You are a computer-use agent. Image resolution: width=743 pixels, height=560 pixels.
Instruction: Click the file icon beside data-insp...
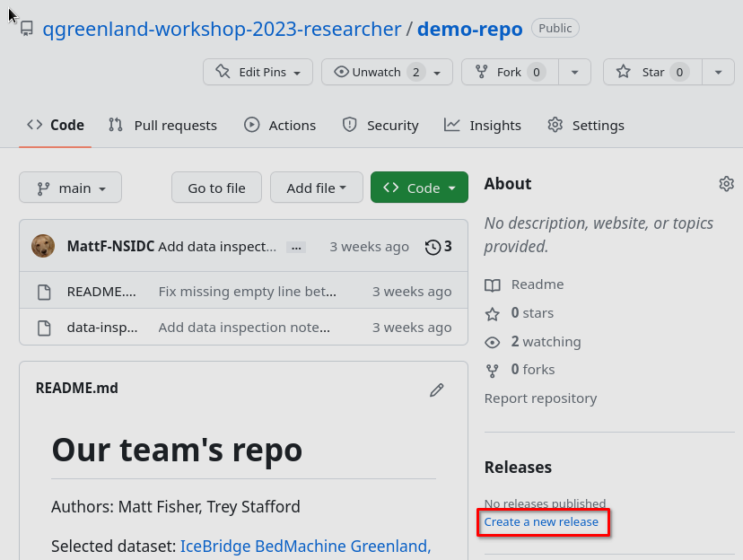pyautogui.click(x=44, y=328)
